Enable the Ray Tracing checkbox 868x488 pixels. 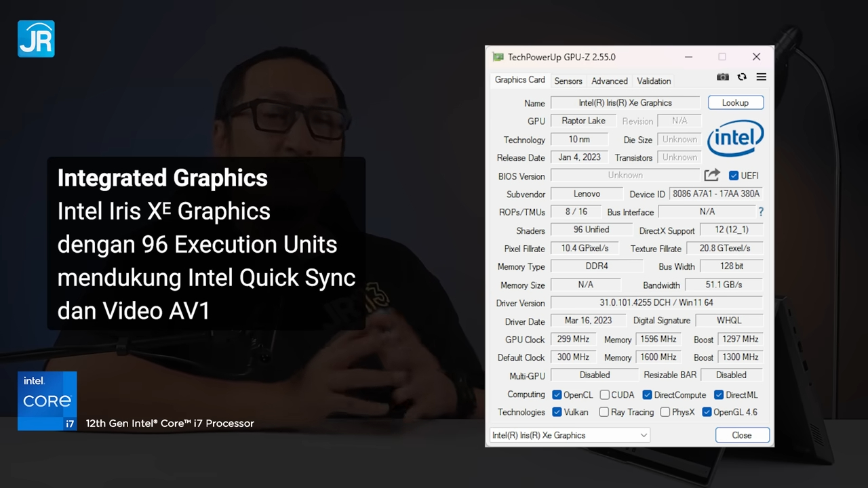coord(604,412)
